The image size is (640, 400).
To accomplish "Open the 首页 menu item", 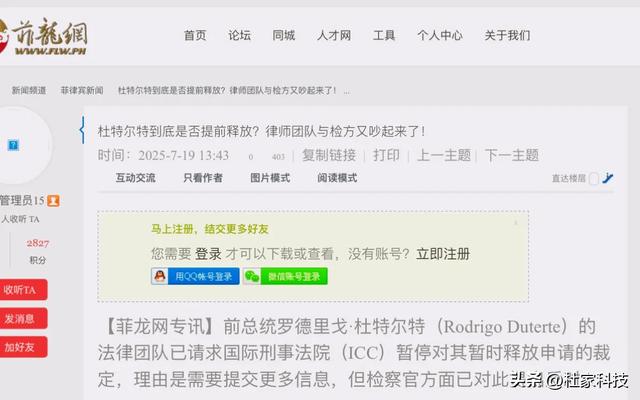I will pos(195,36).
